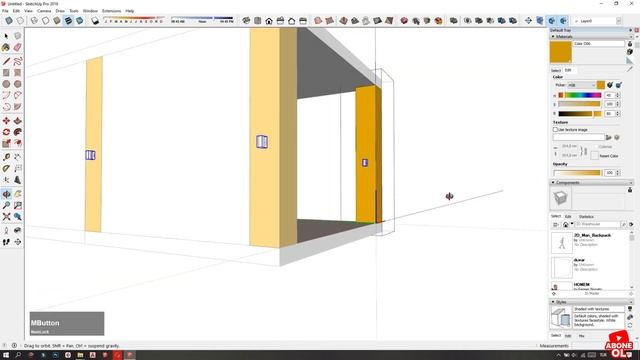Click the eyedropper Sample Paint icon
Screen dimensions: 640x360
point(630,69)
